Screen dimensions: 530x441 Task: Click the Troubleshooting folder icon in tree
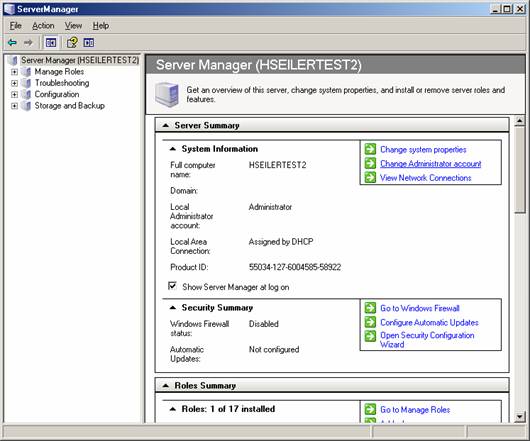point(26,83)
